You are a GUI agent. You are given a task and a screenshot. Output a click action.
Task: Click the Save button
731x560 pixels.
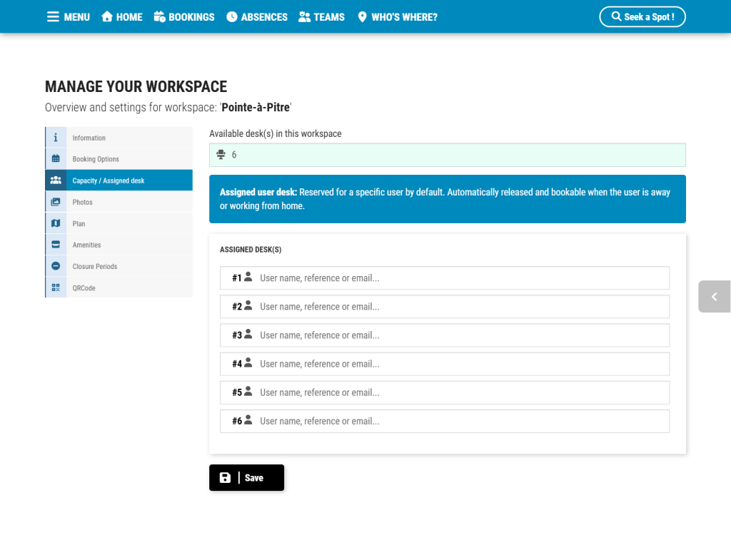[x=246, y=477]
